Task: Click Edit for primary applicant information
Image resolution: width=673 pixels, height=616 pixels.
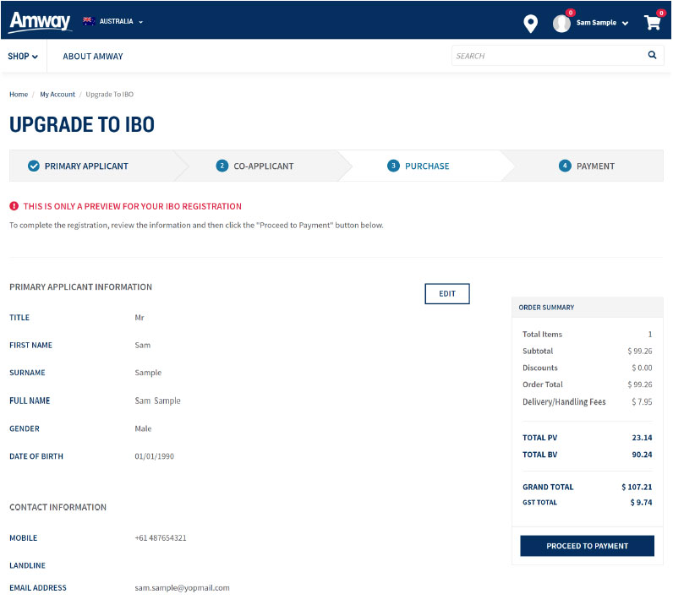Action: [x=447, y=294]
